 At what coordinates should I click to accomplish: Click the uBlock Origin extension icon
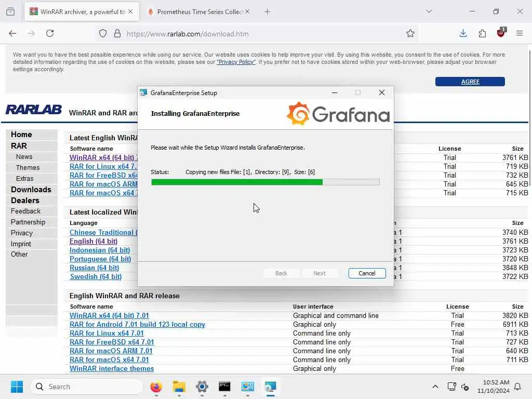(501, 33)
